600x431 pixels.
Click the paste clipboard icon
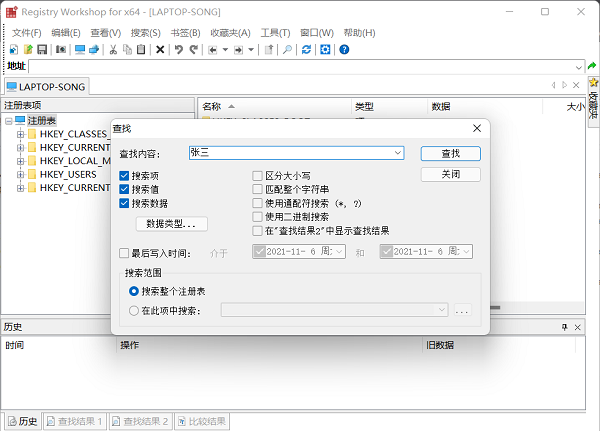click(141, 50)
